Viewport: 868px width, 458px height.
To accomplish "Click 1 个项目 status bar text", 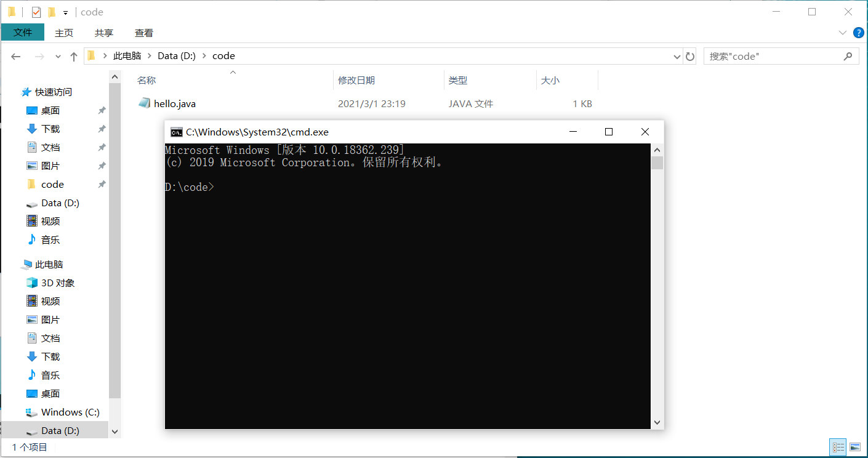I will pos(30,448).
